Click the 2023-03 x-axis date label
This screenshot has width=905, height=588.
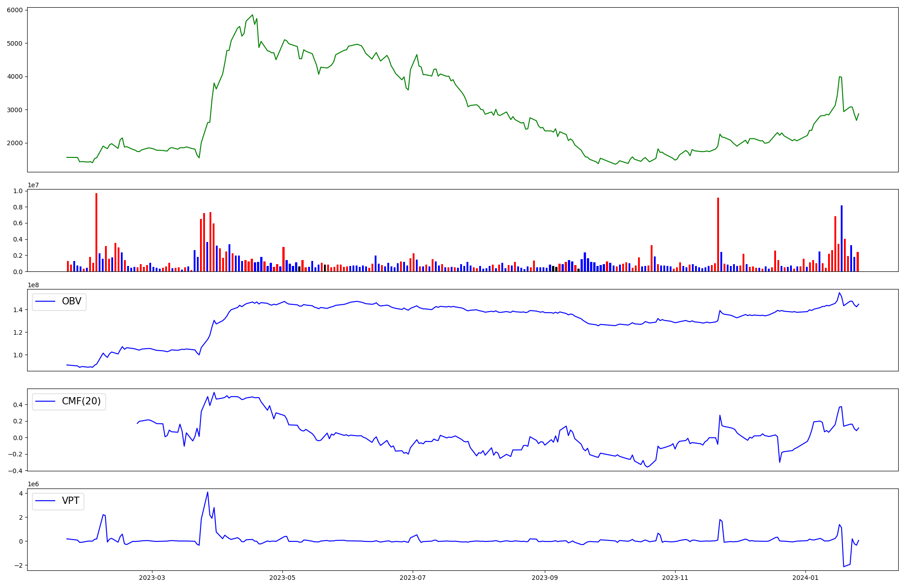(x=152, y=578)
